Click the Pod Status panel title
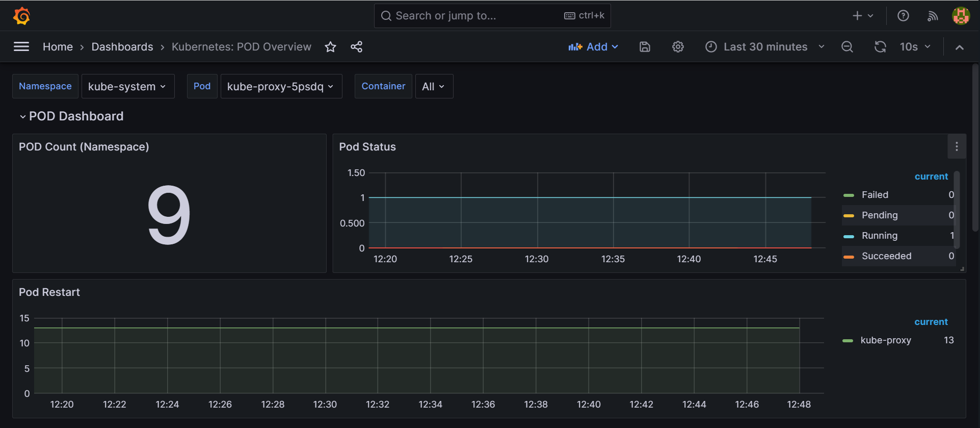Screen dimensions: 980x428 click(367, 147)
